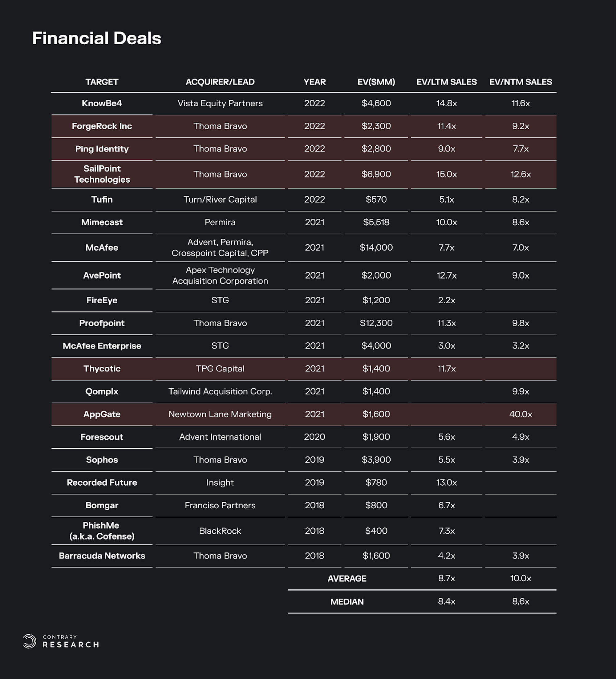616x679 pixels.
Task: Select the 40.0x EV/NTM value
Action: (x=520, y=414)
